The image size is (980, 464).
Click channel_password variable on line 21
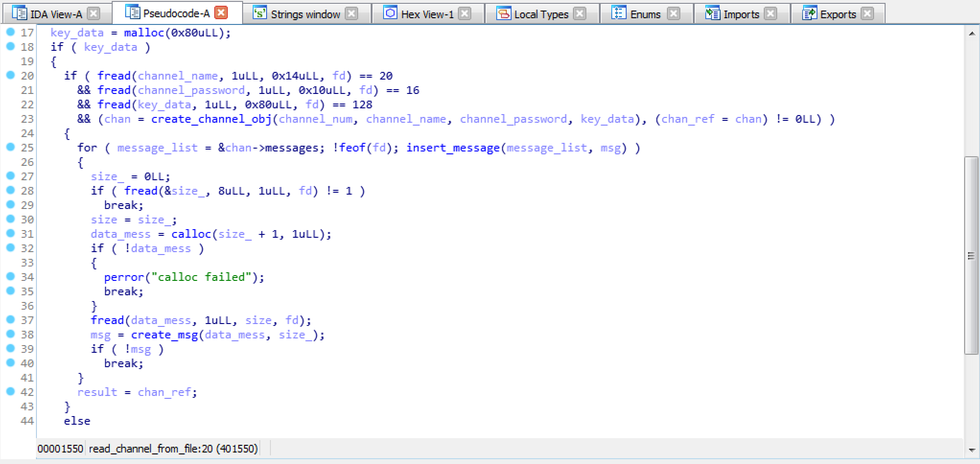(191, 90)
